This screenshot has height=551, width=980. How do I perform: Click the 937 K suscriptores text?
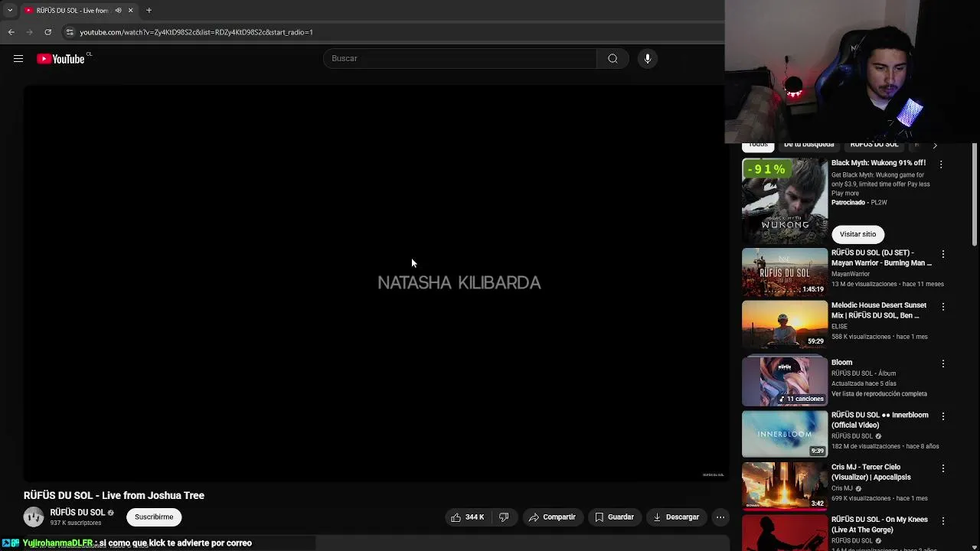click(75, 523)
